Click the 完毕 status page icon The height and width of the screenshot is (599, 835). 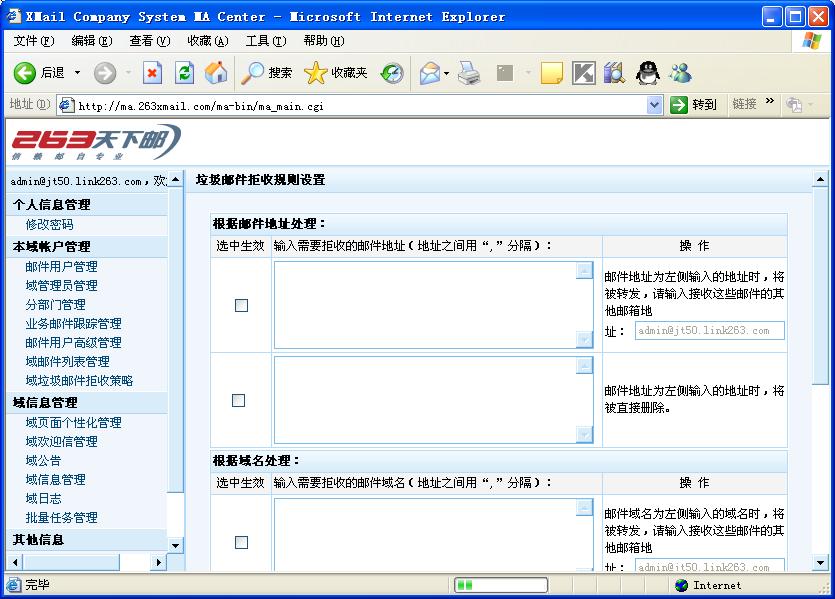(x=14, y=585)
